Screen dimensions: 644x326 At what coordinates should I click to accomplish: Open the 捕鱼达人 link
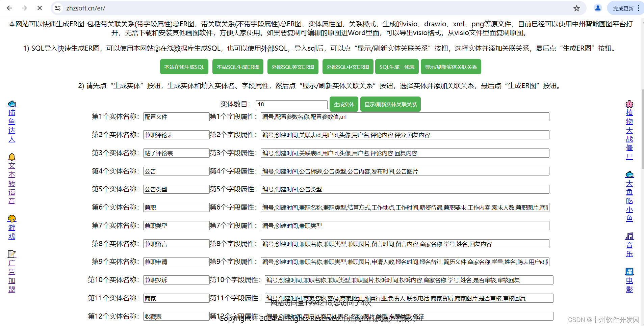12,126
